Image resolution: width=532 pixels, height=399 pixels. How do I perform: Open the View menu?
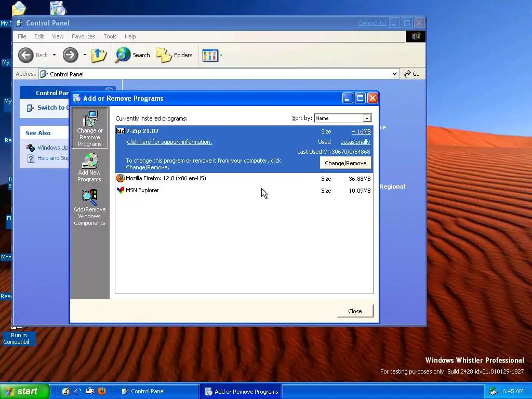(58, 36)
